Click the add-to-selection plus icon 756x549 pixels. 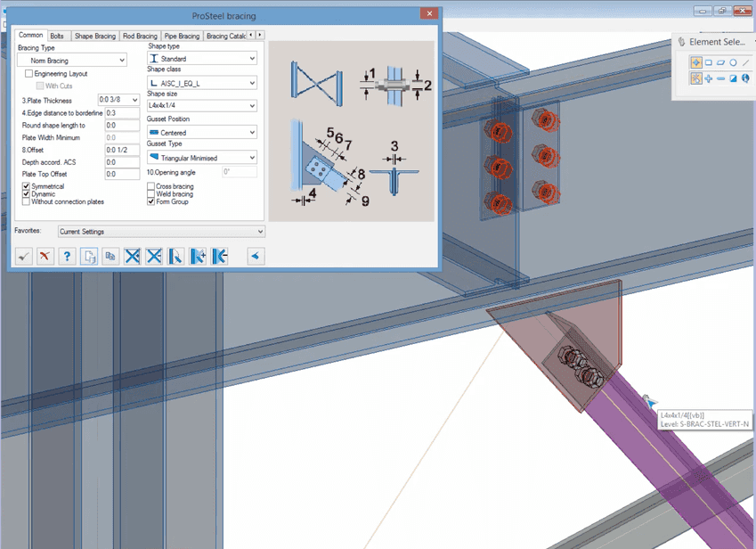click(x=709, y=78)
